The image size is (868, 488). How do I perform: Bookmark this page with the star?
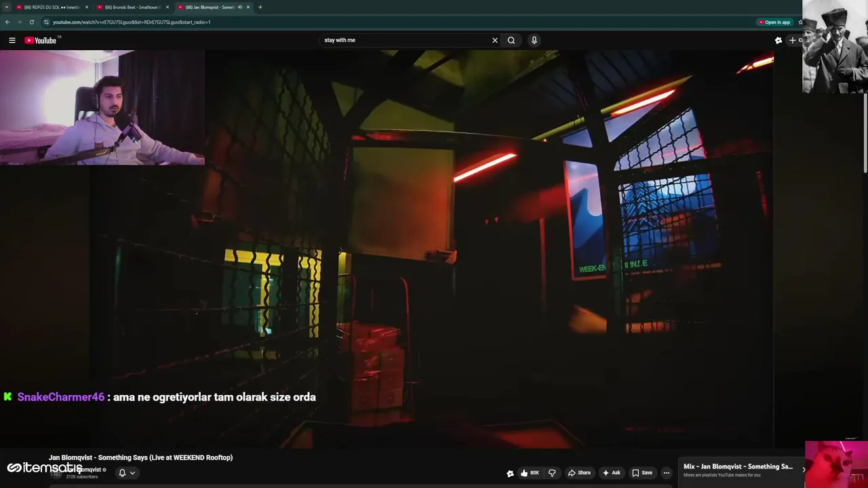pos(800,22)
